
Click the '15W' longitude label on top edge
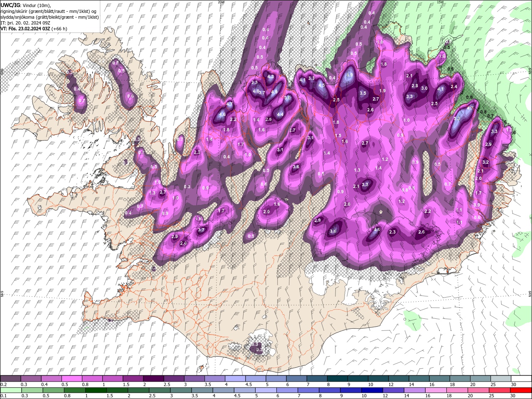(x=440, y=2)
